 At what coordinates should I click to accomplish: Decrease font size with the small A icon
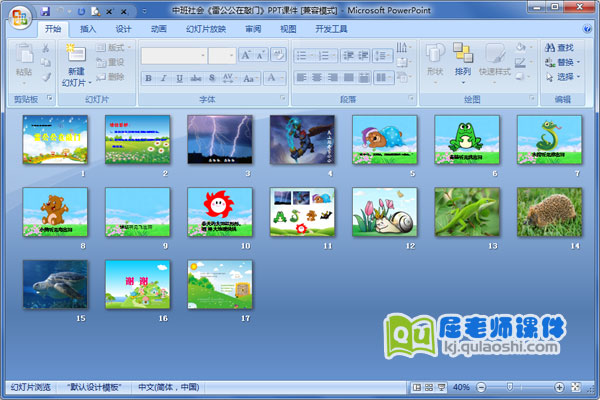pos(260,55)
